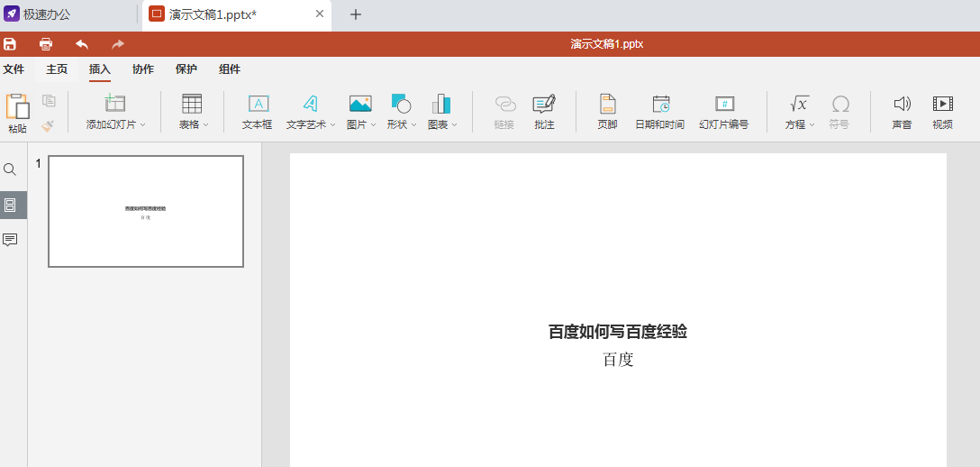Screen dimensions: 980x467
Task: Switch to the Insert (插入) tab
Action: 100,69
